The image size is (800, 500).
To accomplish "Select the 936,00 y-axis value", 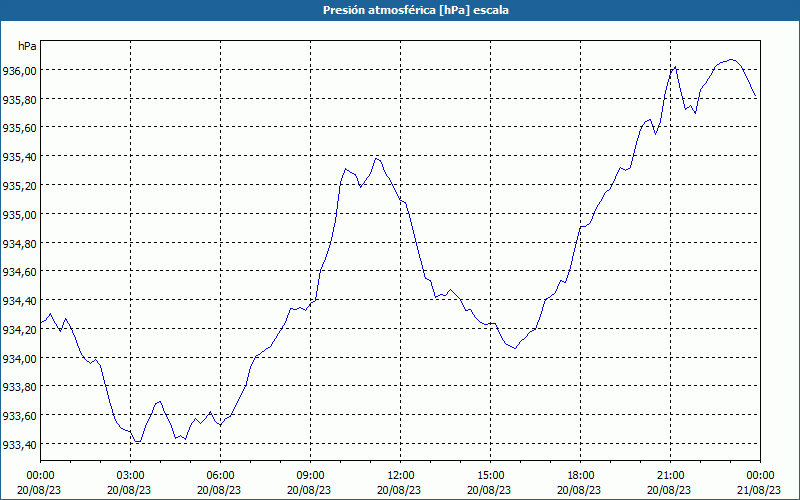I will [x=19, y=70].
